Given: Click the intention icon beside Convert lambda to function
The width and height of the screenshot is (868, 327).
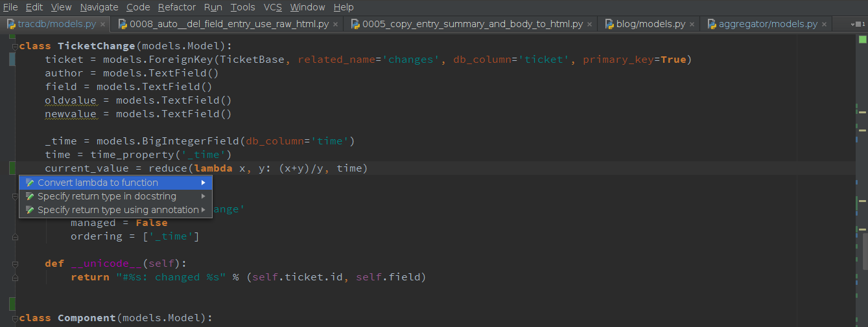Looking at the screenshot, I should coord(29,183).
